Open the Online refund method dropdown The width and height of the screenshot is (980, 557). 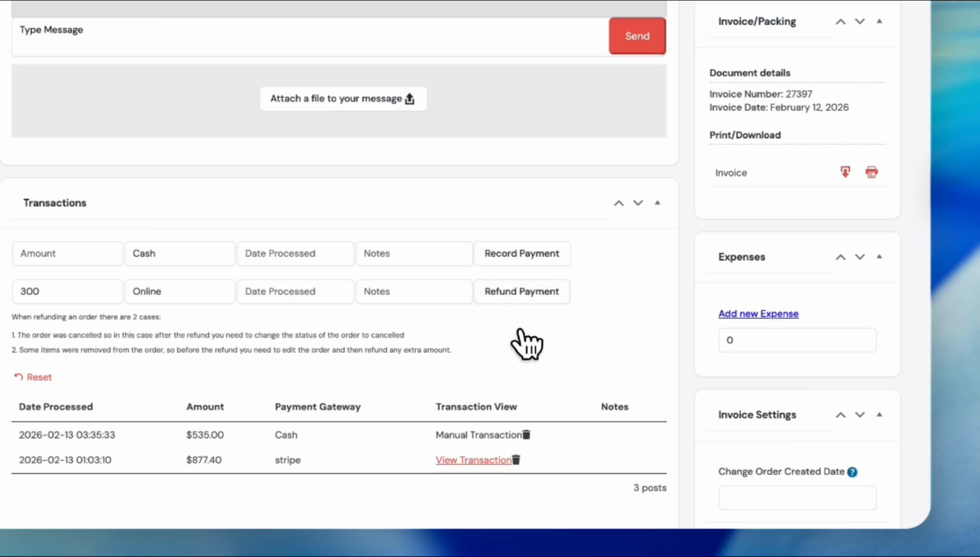[179, 291]
